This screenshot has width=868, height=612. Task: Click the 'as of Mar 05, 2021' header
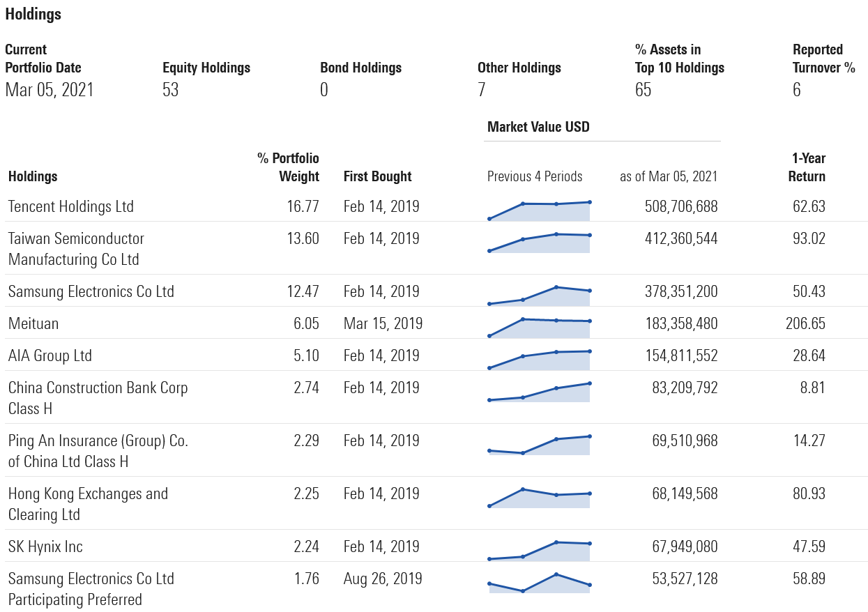669,176
